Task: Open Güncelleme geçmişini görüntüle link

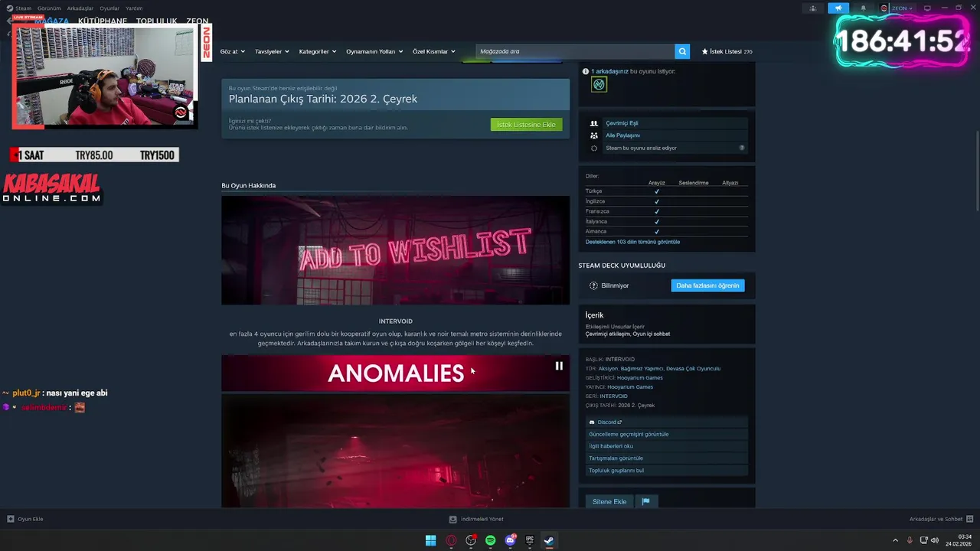Action: [x=629, y=434]
